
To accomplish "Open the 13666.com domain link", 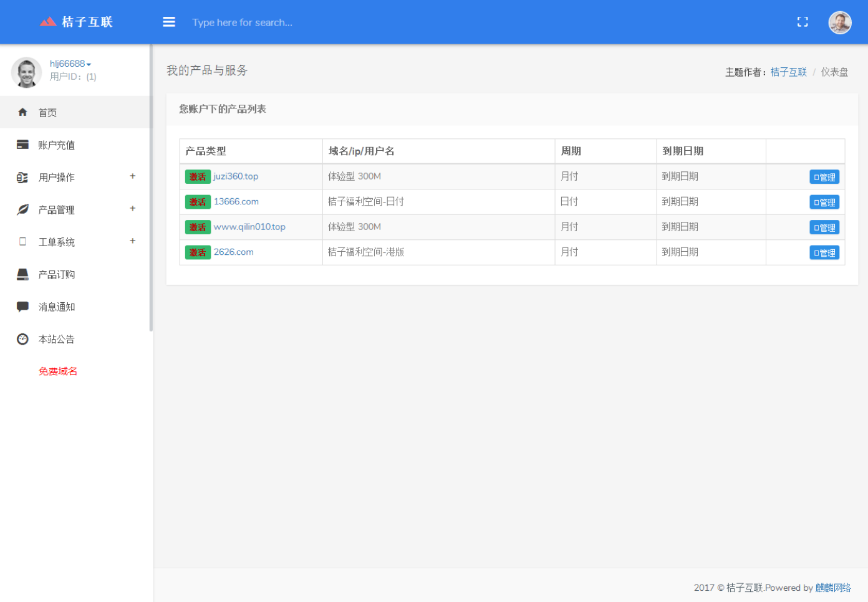I will [x=236, y=201].
